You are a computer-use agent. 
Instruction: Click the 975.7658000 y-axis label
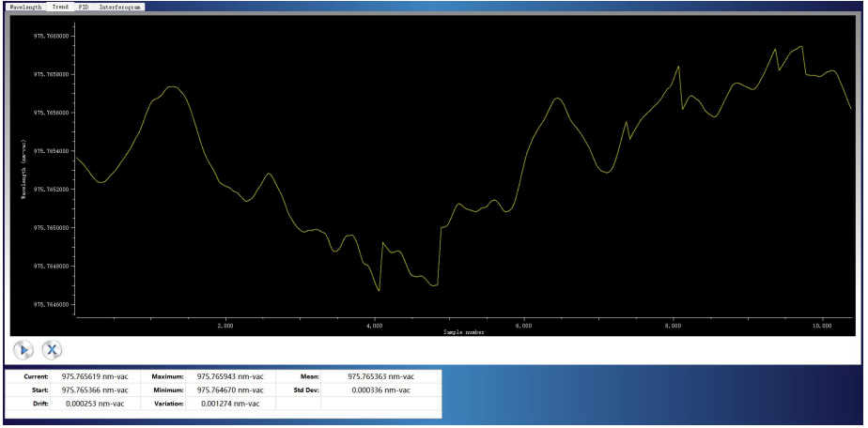tap(51, 74)
